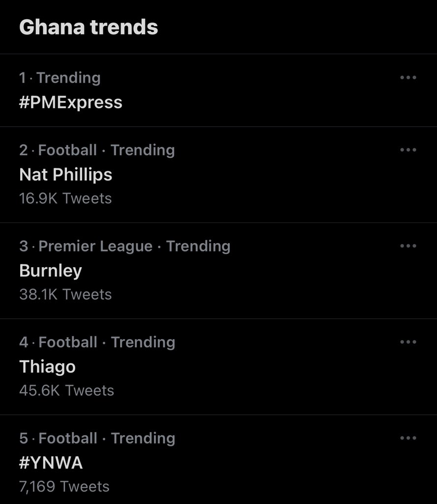This screenshot has width=437, height=504.
Task: Select the '4 · Football · Trending' label
Action: (x=97, y=343)
